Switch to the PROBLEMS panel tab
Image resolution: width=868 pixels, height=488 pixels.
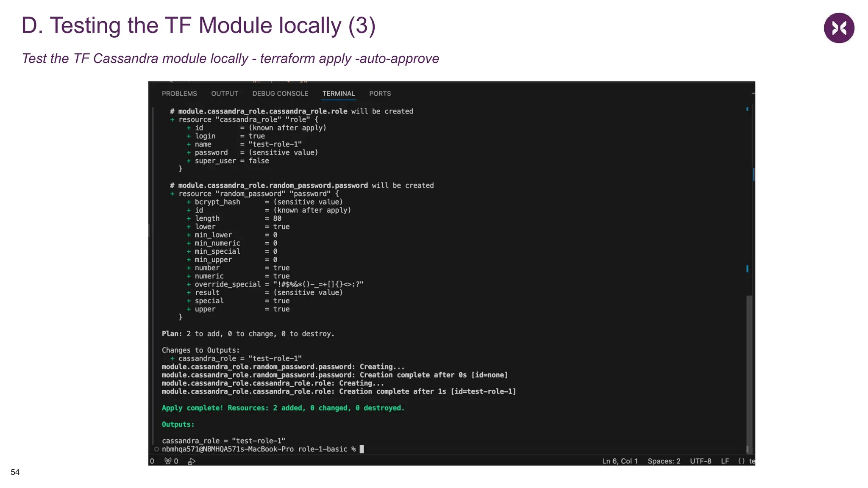tap(179, 94)
